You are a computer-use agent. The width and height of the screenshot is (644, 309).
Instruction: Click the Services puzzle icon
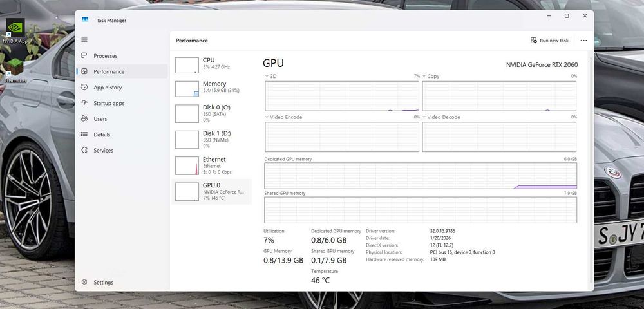pyautogui.click(x=84, y=150)
